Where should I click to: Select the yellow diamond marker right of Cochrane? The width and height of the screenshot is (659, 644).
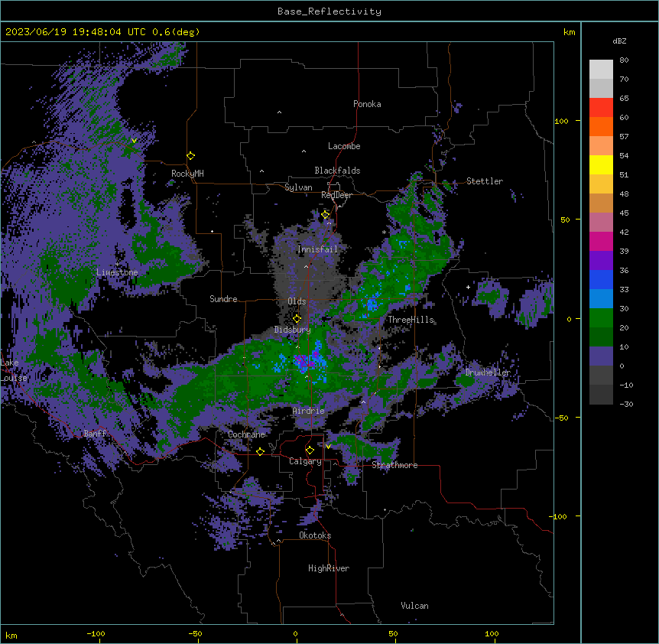pos(260,451)
